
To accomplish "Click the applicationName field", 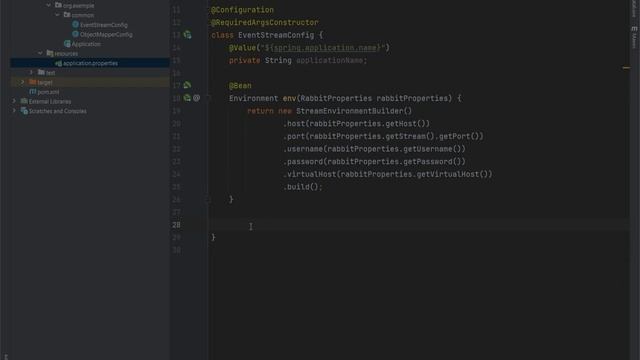I will coord(330,60).
